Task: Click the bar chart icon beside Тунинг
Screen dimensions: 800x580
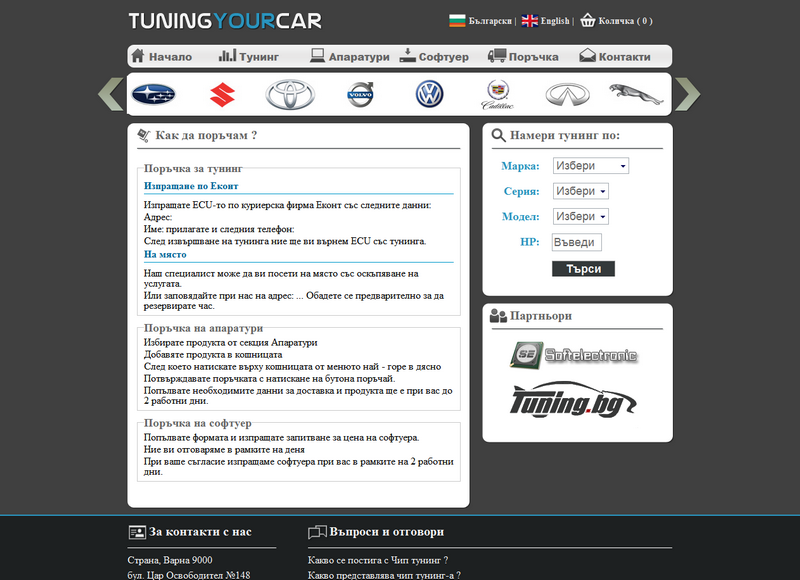Action: tap(227, 56)
